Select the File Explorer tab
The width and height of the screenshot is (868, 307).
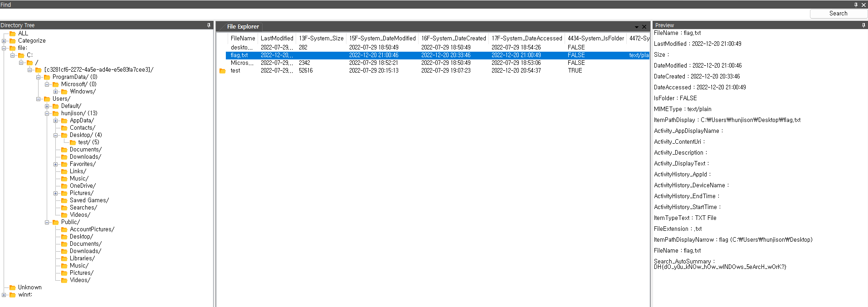243,27
